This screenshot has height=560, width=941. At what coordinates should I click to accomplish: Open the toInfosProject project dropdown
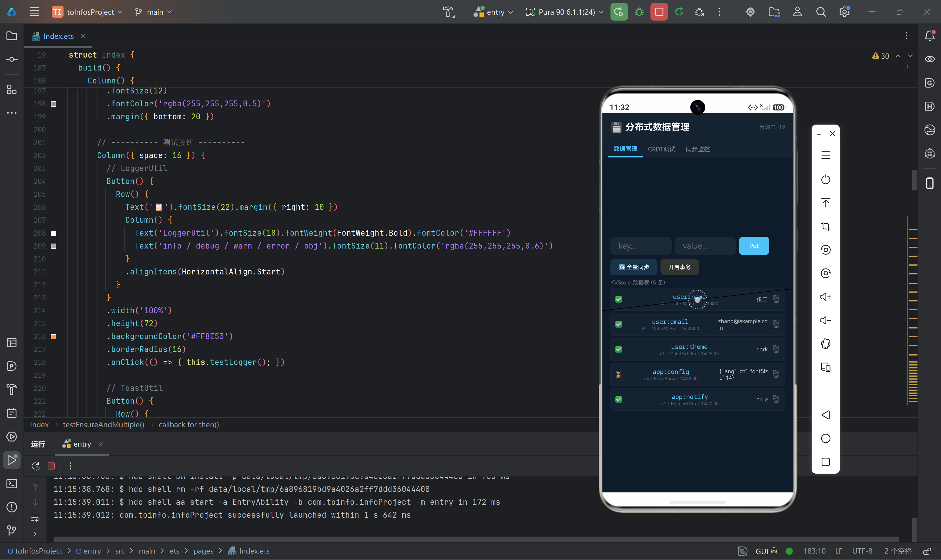87,12
